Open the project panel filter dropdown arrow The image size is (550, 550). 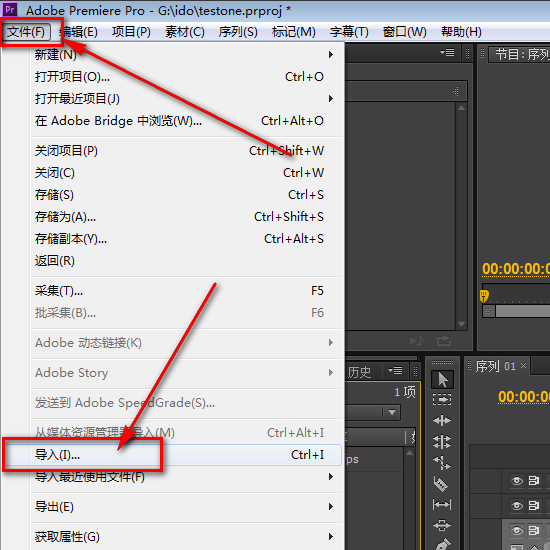pyautogui.click(x=392, y=412)
